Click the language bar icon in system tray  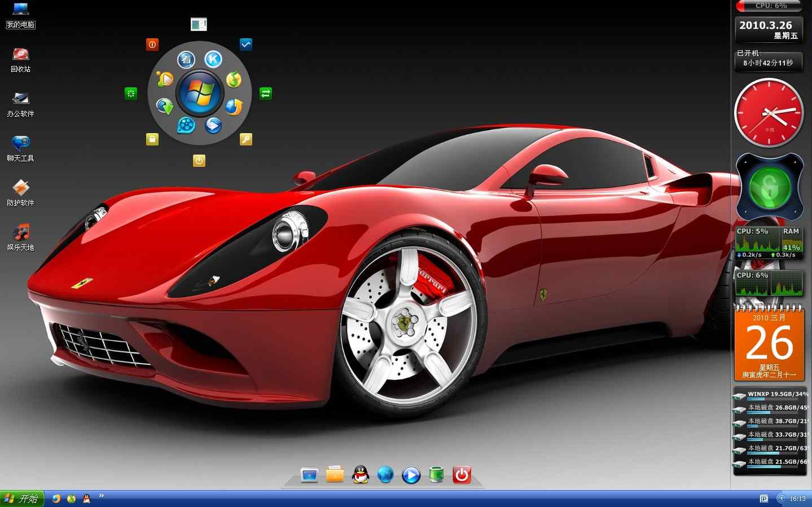click(x=764, y=499)
